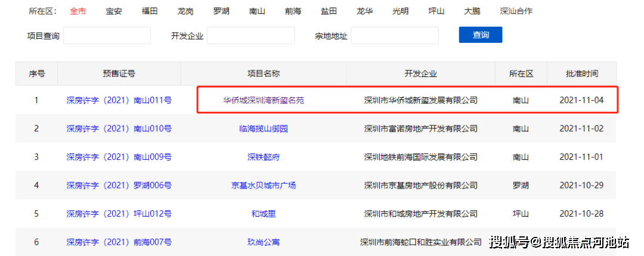Filter by 福田 district
Screen dimensions: 644x256
tap(150, 11)
